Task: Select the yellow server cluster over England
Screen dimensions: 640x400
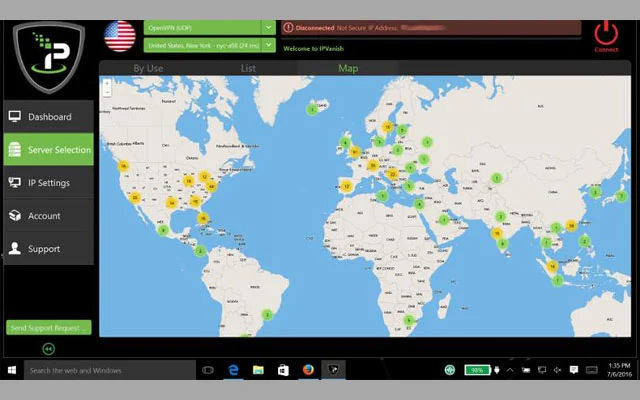Action: [355, 152]
